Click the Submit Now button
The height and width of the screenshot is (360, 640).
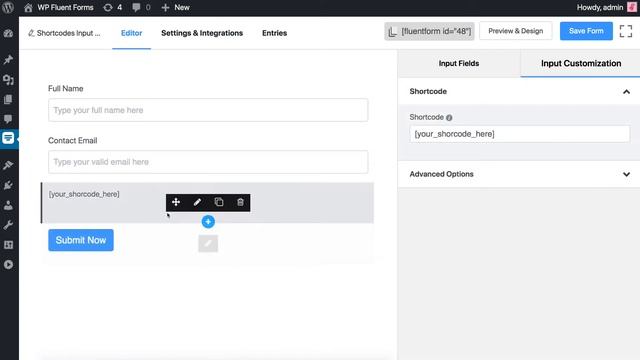click(x=81, y=240)
